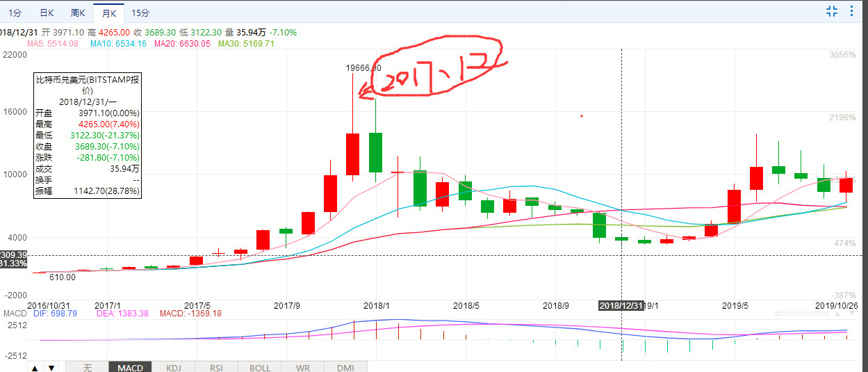
Task: Click the MA10: 6534.16 legend label
Action: 118,44
